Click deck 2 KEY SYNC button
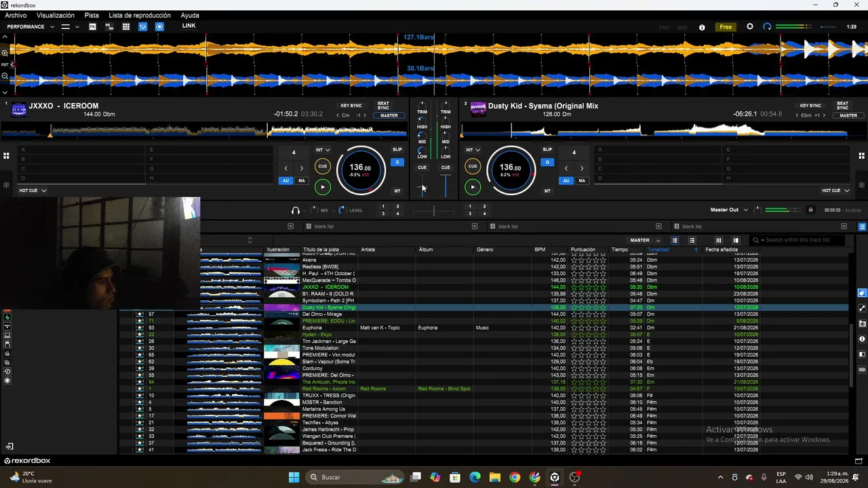 point(810,106)
